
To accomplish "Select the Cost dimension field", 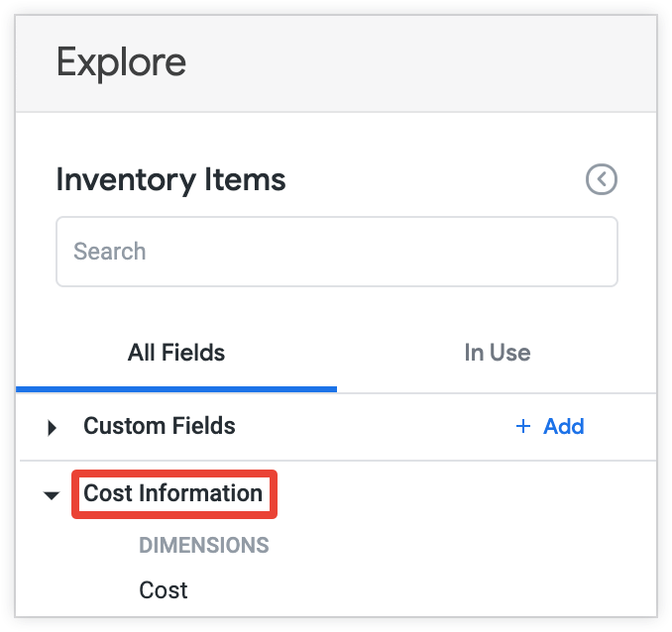I will coord(164,590).
